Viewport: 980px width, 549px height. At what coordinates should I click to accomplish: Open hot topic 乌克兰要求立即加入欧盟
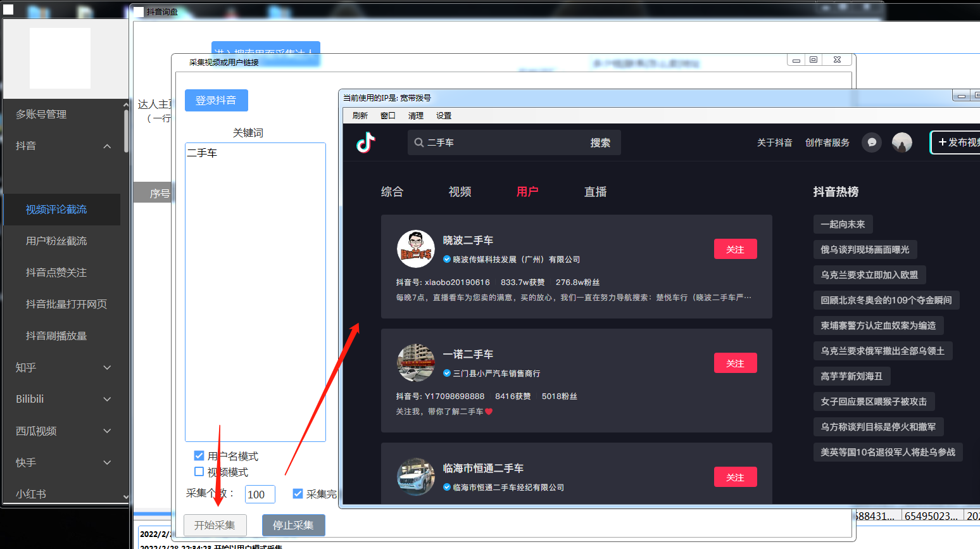[x=869, y=275]
